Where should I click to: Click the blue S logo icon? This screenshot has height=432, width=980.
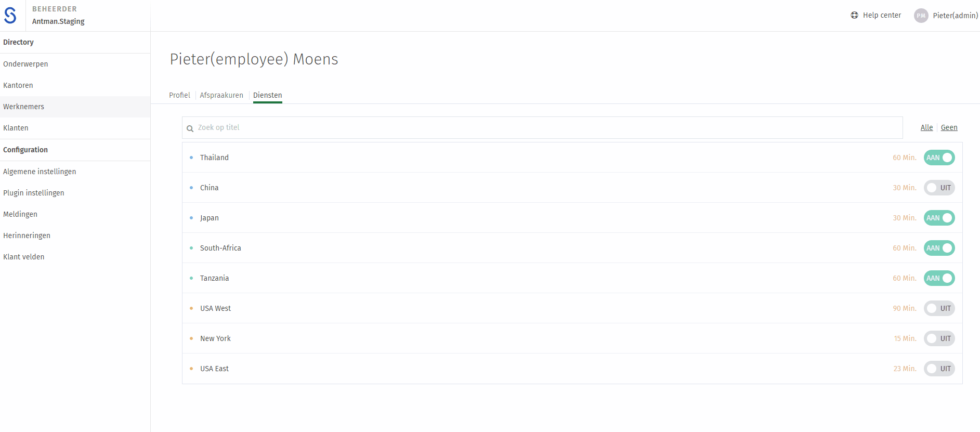click(10, 15)
